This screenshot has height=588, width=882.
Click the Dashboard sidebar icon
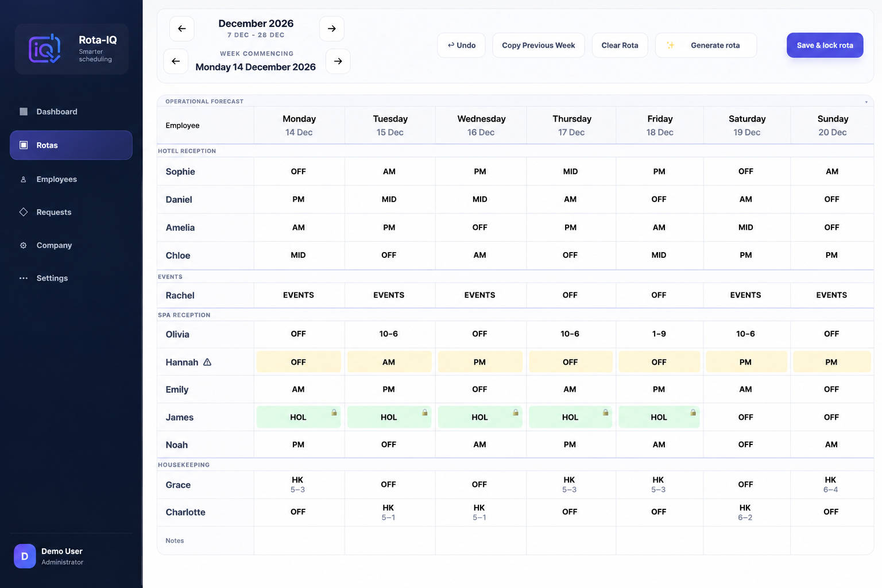tap(24, 111)
